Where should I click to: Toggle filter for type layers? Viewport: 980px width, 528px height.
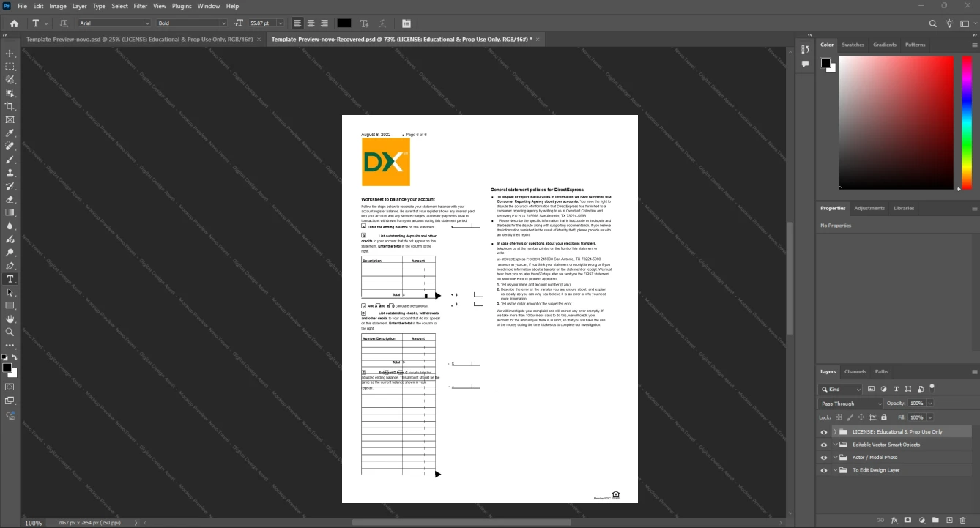click(x=896, y=389)
